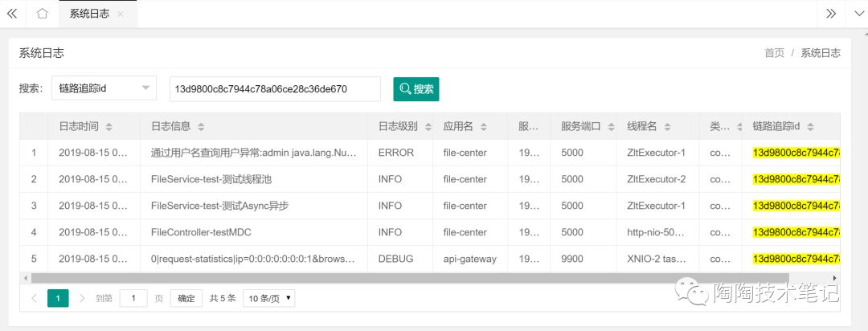Focus the jump-to-page number input
868x331 pixels.
[133, 298]
